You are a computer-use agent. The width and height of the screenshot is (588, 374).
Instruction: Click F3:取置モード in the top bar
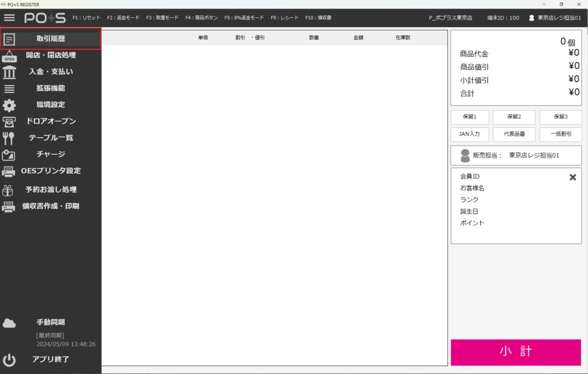(x=163, y=18)
